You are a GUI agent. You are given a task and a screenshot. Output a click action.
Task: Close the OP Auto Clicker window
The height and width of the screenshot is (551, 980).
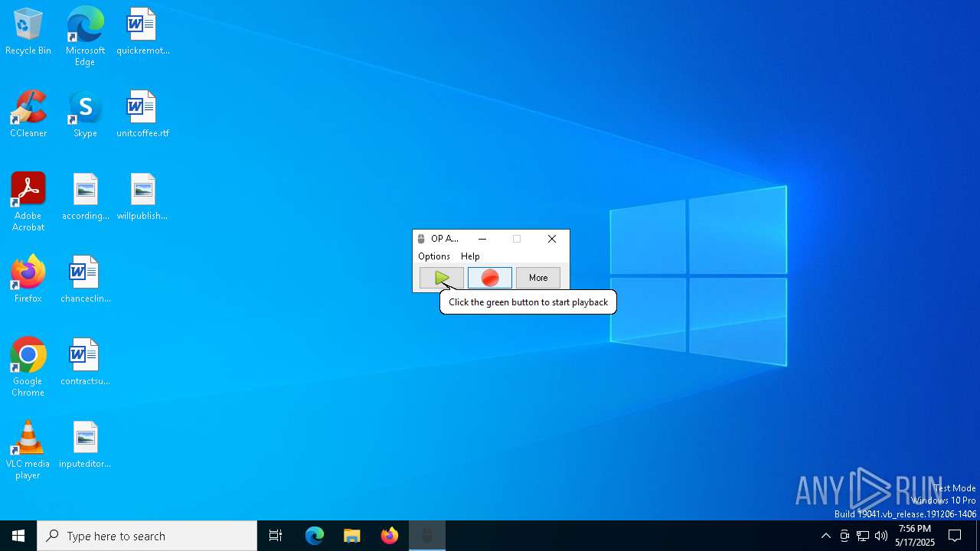click(x=552, y=239)
